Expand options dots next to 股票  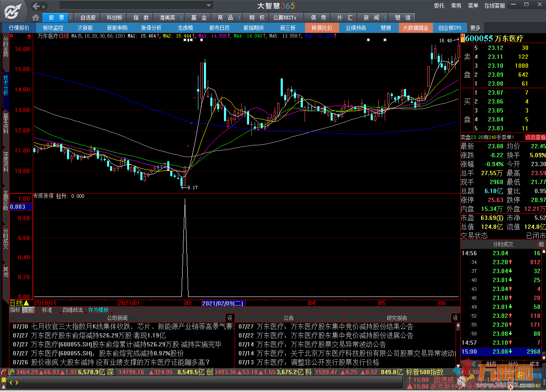[x=71, y=17]
